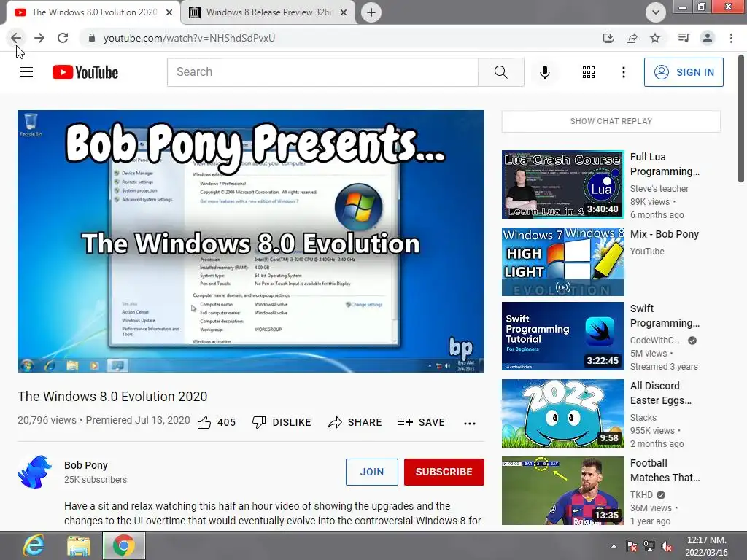Close The Windows 8.0 Evolution tab
The image size is (747, 560).
169,12
